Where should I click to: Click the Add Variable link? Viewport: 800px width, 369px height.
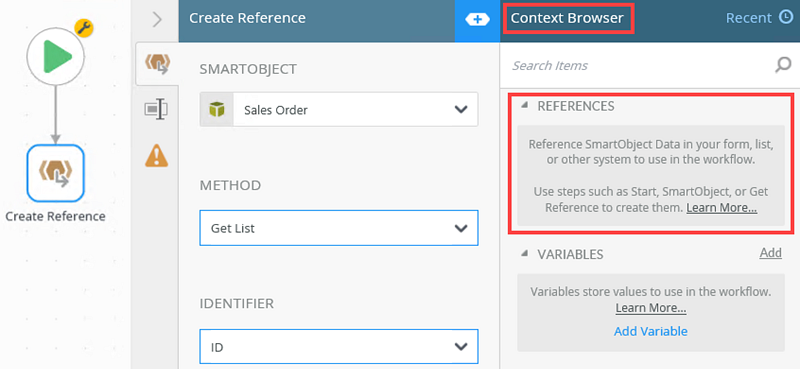coord(651,331)
